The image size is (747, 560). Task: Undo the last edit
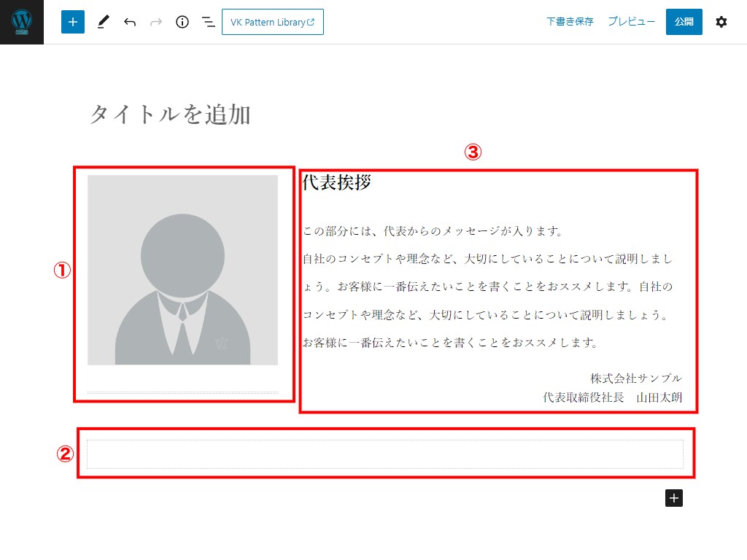click(130, 22)
